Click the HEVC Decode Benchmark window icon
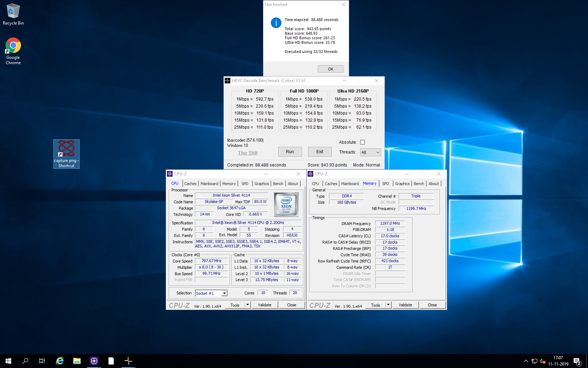 tap(227, 81)
